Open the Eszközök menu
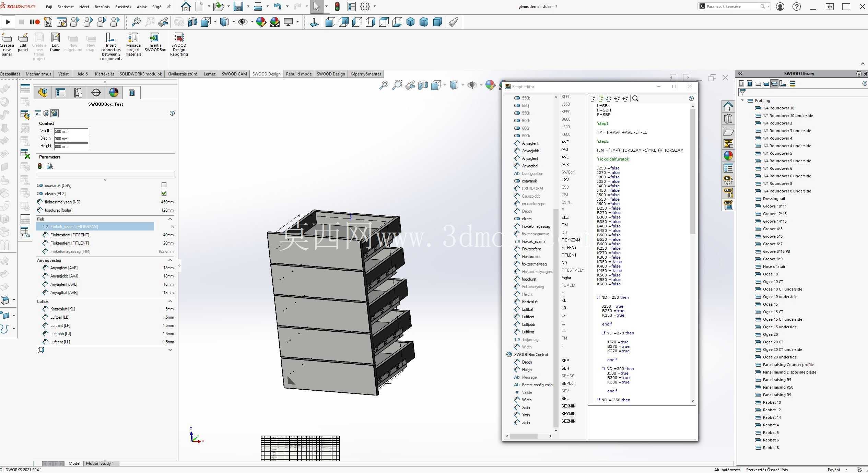Viewport: 868px width, 473px height. coord(123,7)
